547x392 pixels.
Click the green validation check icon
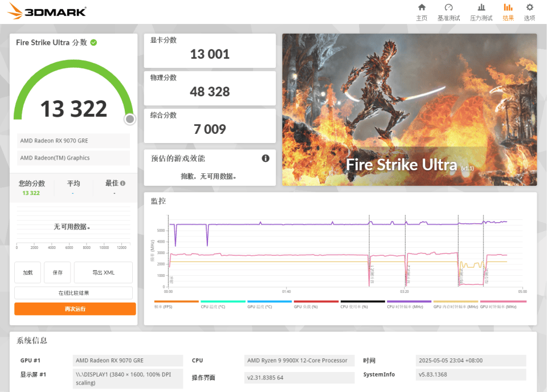(93, 43)
